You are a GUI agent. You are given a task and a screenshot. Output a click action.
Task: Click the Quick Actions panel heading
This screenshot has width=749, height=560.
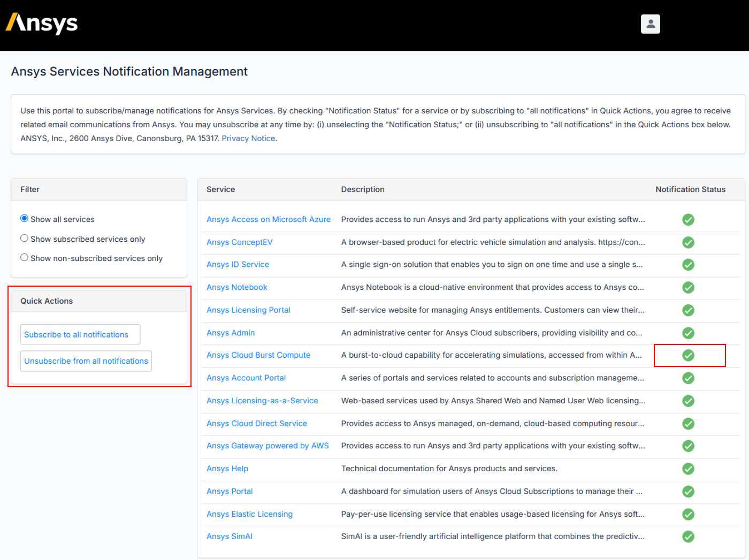(47, 301)
